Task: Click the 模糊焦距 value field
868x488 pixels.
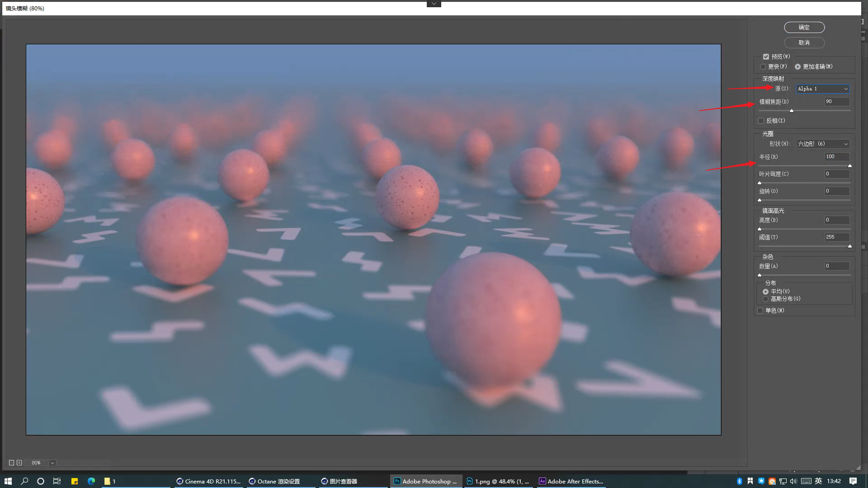Action: pos(837,102)
